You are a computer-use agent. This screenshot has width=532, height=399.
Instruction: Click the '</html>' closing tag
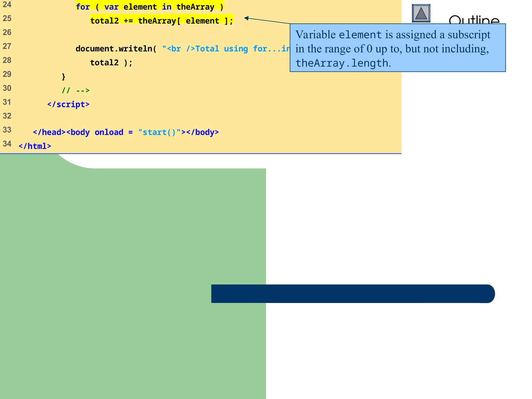coord(35,146)
